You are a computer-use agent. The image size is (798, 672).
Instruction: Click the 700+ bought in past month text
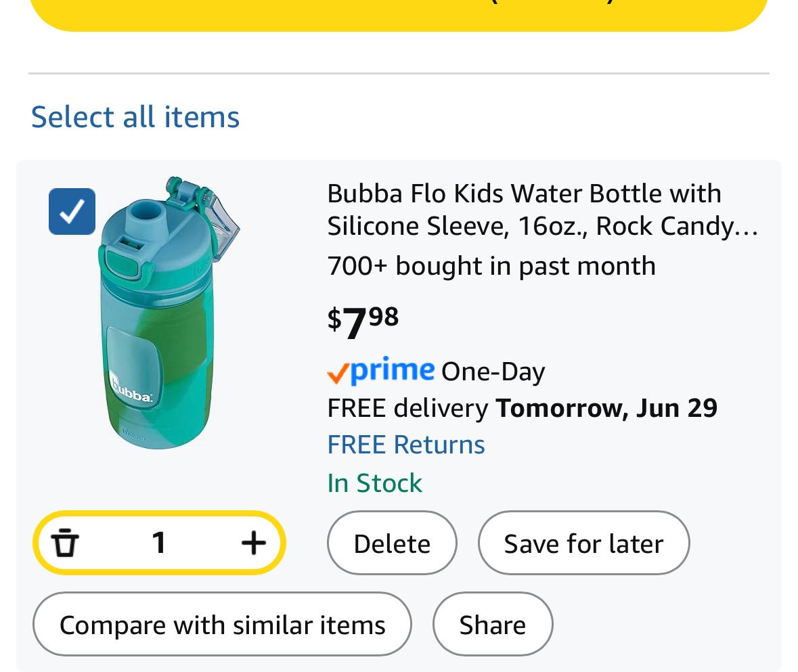point(491,266)
